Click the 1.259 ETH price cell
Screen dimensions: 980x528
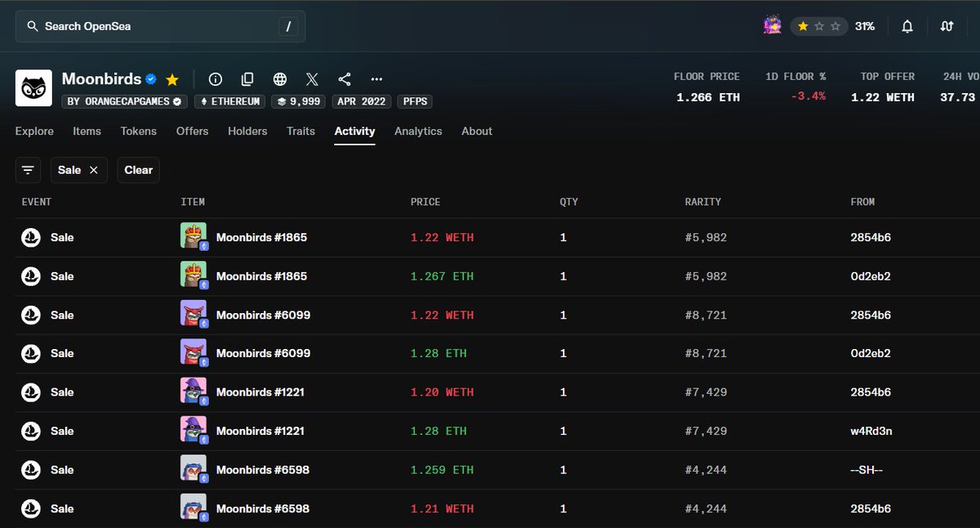[442, 470]
